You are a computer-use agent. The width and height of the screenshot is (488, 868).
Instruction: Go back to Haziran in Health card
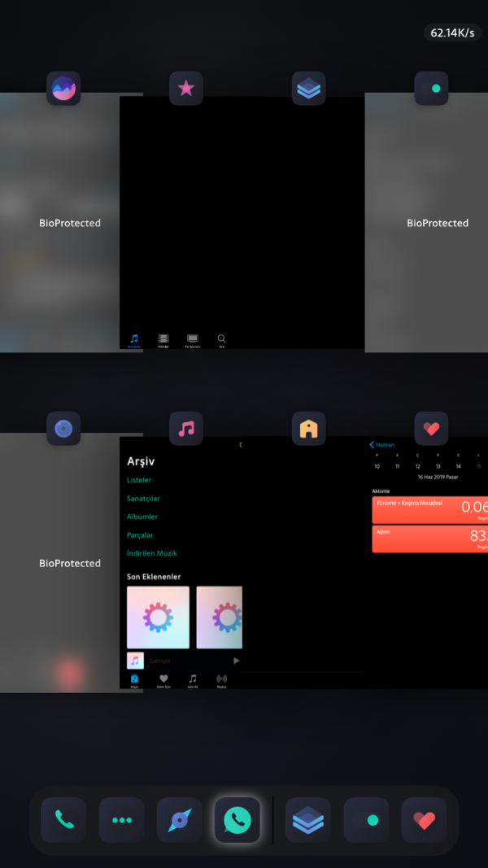(x=381, y=444)
